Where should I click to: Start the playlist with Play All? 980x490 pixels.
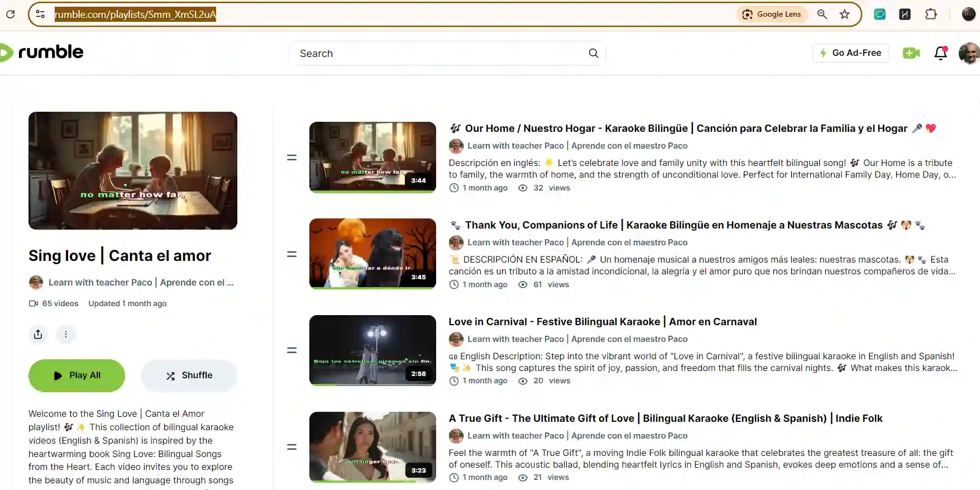(x=77, y=375)
